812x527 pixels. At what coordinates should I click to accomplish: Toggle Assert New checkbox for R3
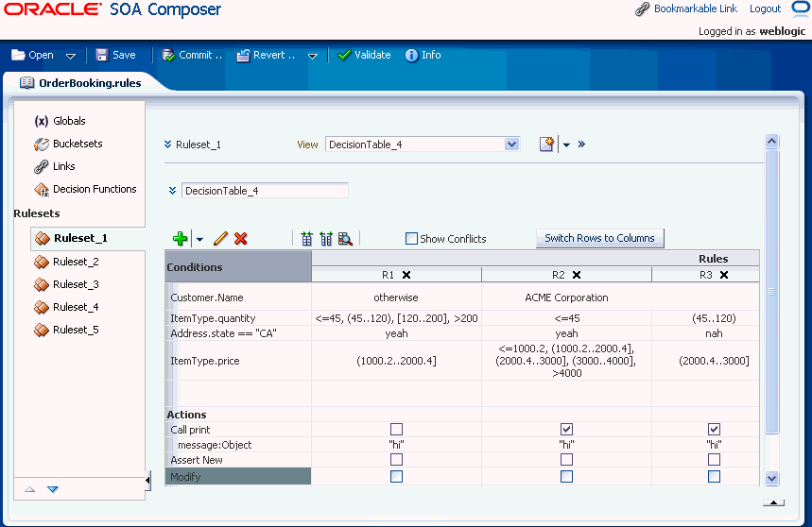coord(714,460)
